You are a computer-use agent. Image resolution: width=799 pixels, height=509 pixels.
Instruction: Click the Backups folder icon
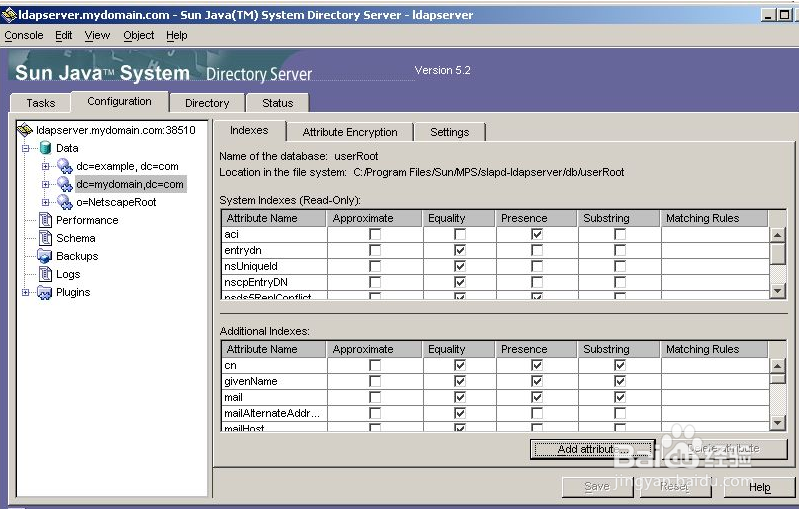45,256
